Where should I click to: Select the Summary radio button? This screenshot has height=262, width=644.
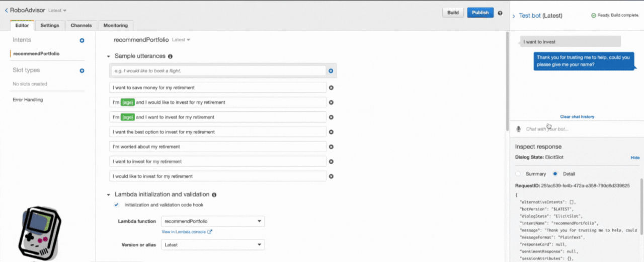point(519,174)
